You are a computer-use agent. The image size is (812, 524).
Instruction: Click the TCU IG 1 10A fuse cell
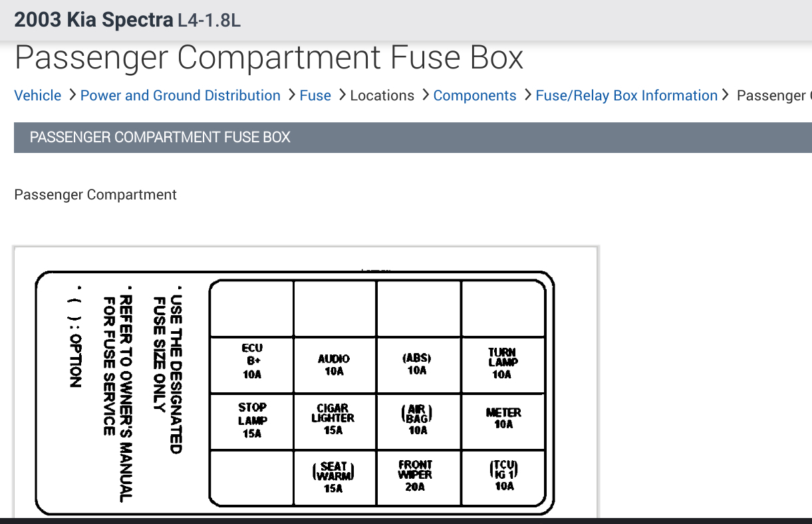[x=503, y=477]
